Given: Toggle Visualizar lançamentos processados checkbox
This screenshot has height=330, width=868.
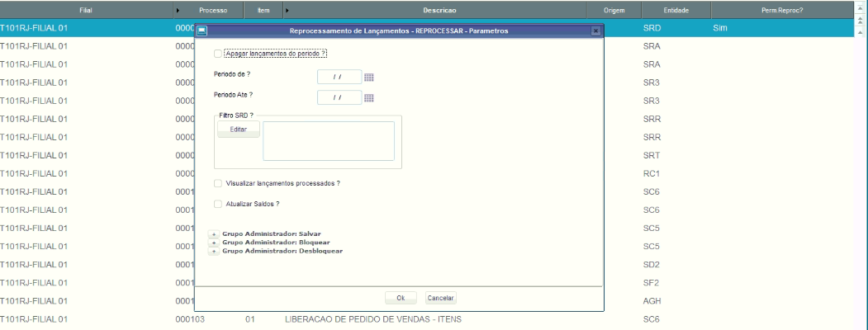Looking at the screenshot, I should 218,183.
